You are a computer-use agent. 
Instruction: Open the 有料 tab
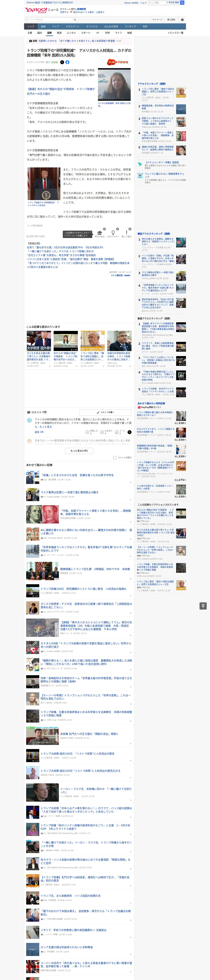coord(145,26)
